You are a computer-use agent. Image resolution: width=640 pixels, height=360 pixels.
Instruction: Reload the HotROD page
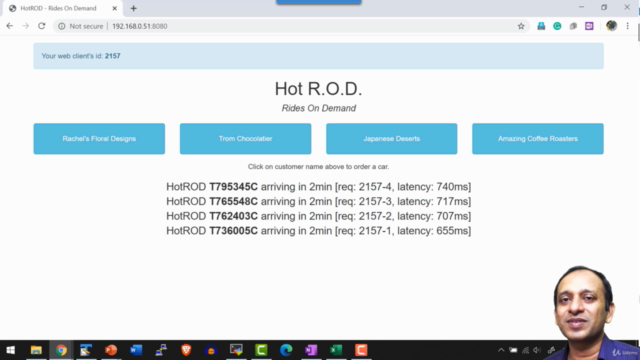[x=42, y=26]
